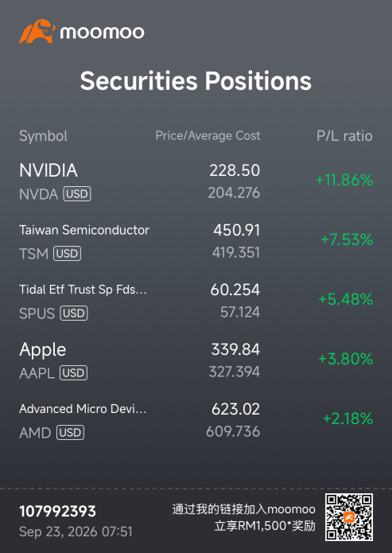Click the account number 107992393
The image size is (392, 553).
(57, 512)
